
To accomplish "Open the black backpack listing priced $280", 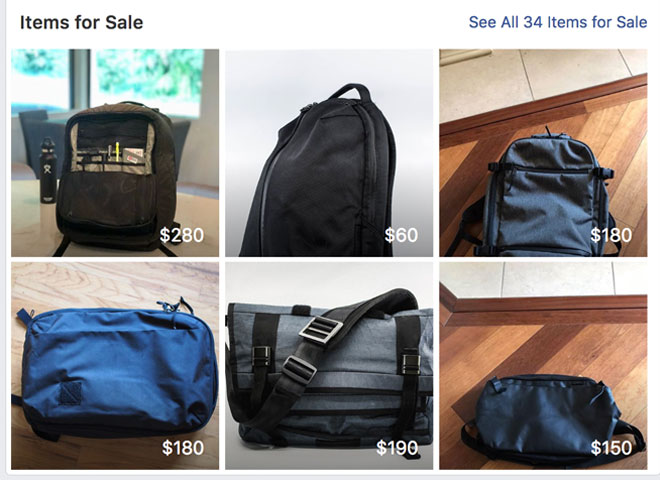I will point(115,153).
